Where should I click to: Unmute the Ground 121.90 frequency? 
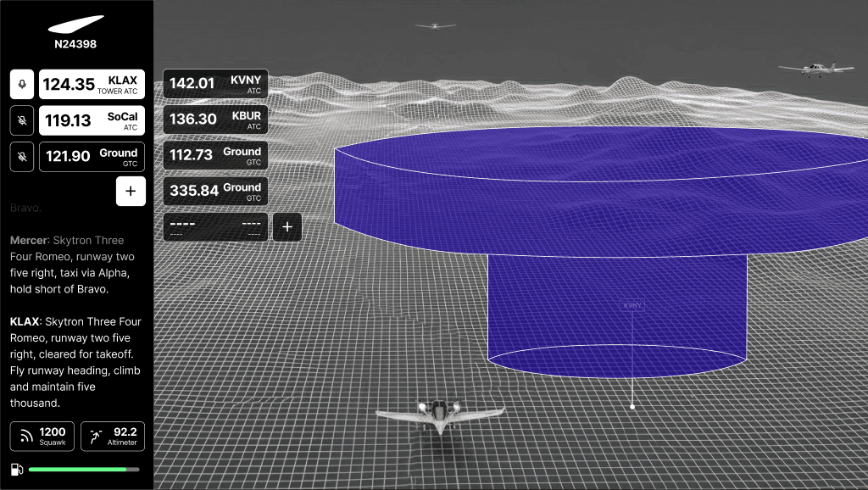coord(22,157)
